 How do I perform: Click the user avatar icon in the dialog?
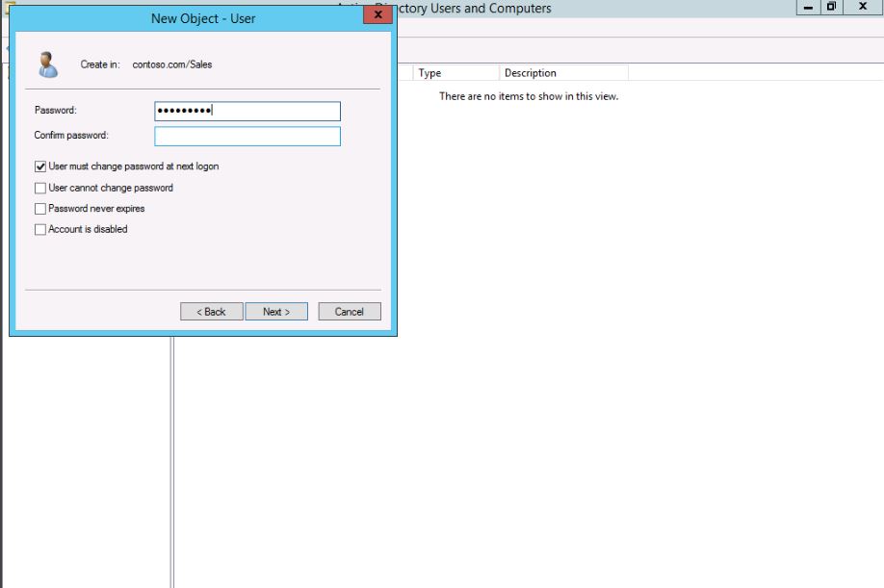[46, 64]
